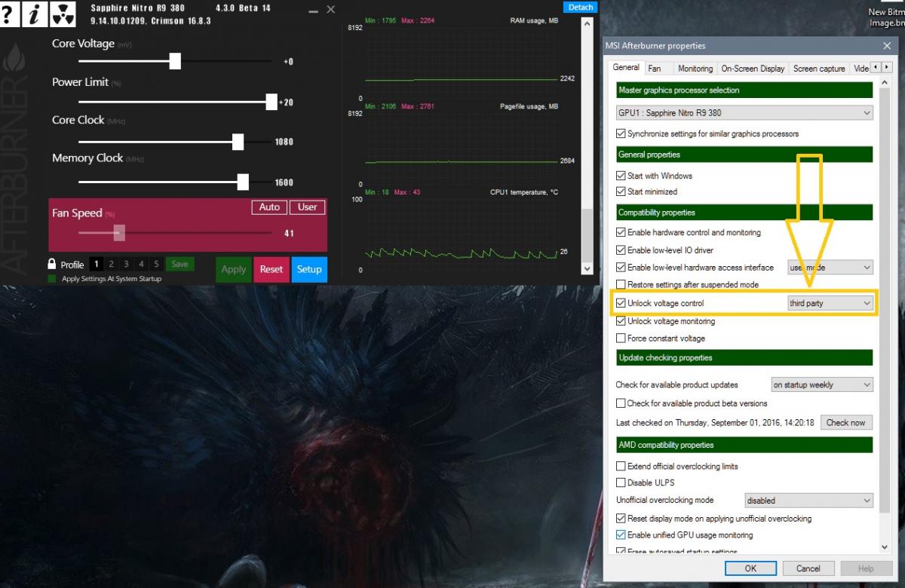
Task: Select profile slot 2
Action: coord(111,264)
